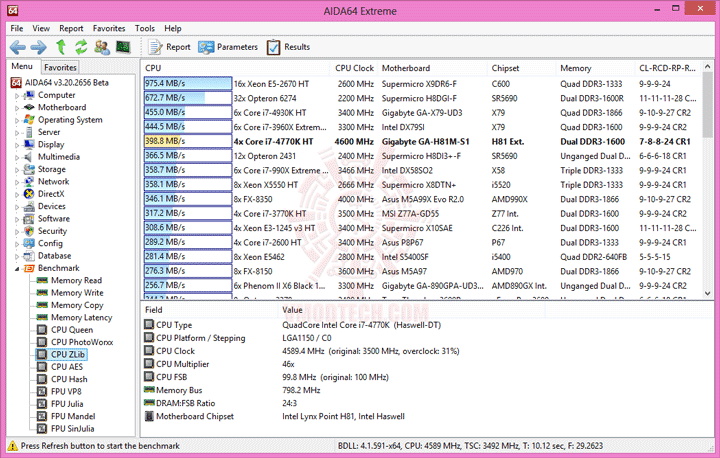Viewport: 720px width, 458px height.
Task: Select FPU SinJulia benchmark
Action: pyautogui.click(x=73, y=429)
